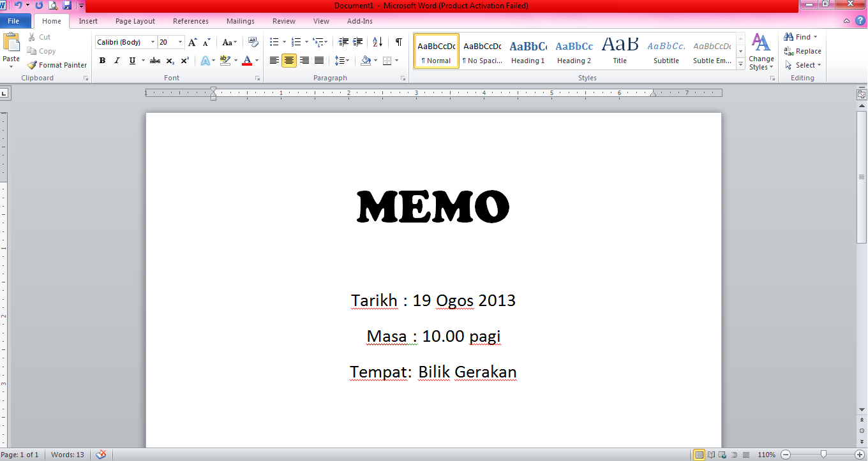Switch to Web Layout view
This screenshot has height=461, width=868.
point(722,455)
